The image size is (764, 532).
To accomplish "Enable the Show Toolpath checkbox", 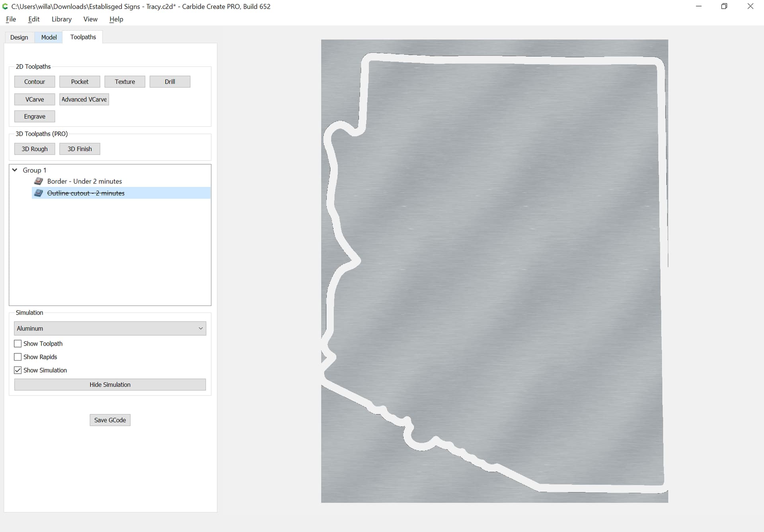I will pos(18,344).
